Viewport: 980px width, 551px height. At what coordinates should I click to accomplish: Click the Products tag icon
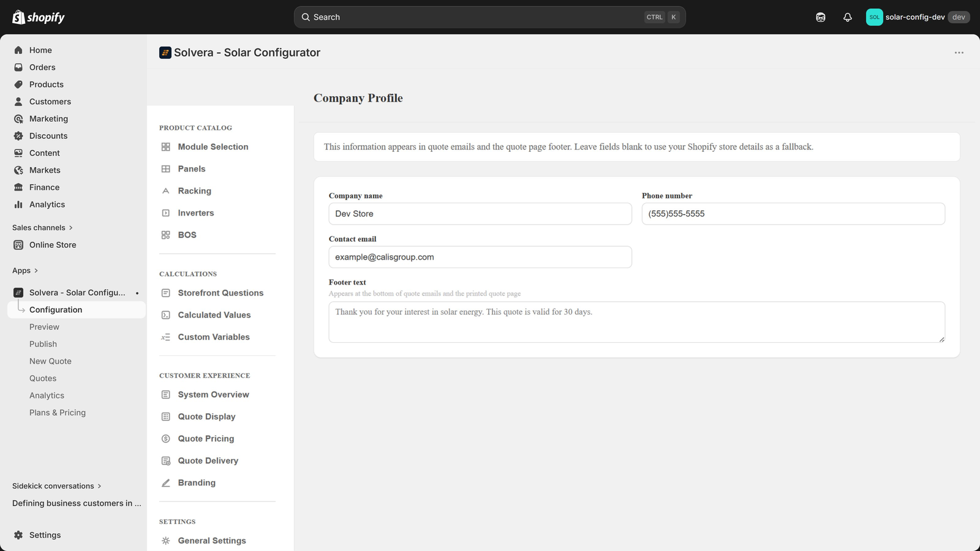(18, 84)
